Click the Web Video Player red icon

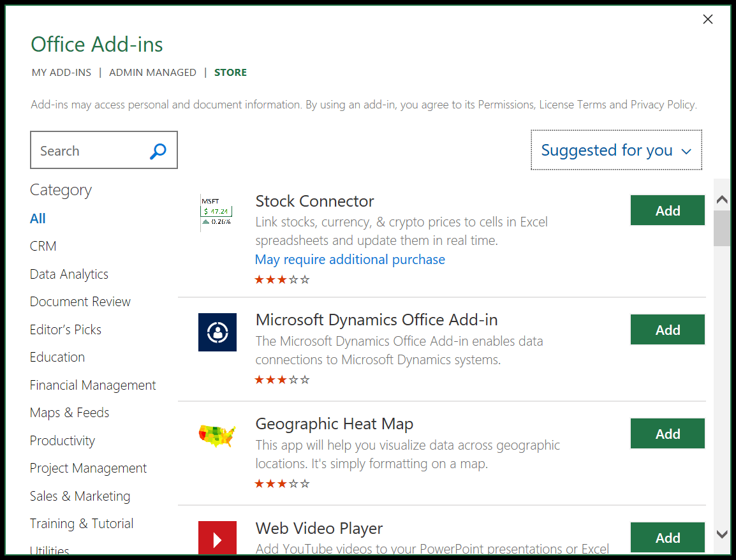coord(217,538)
